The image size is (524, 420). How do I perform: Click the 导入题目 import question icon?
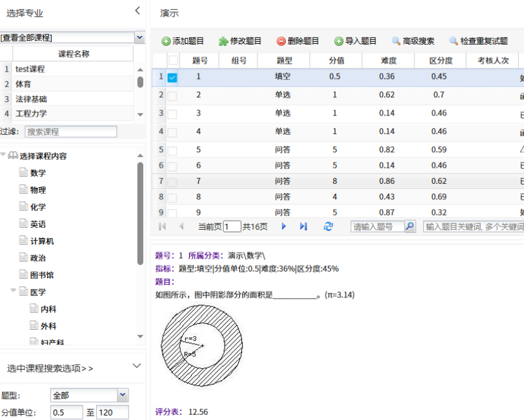tap(338, 41)
